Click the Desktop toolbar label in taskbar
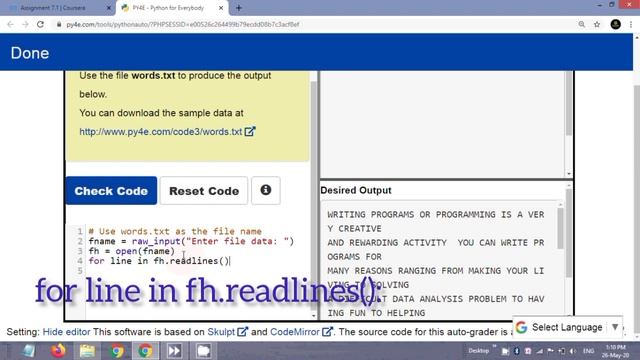Image resolution: width=640 pixels, height=360 pixels. (x=479, y=351)
